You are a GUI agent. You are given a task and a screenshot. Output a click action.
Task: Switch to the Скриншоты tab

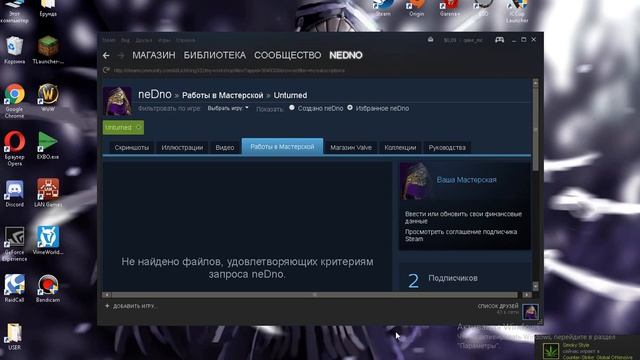click(x=131, y=147)
